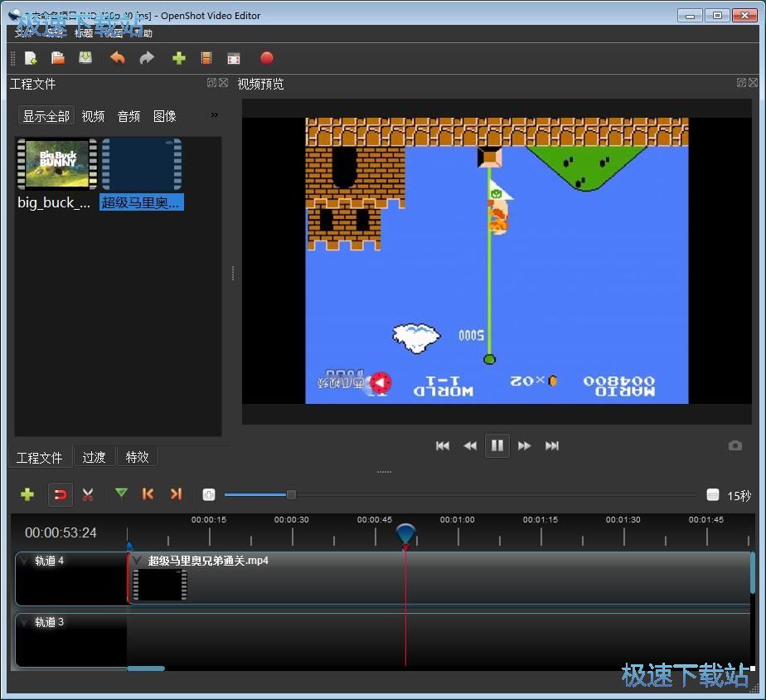Screen dimensions: 766x700
Task: Click the timeline ruler at 00:01:30
Action: pos(623,520)
